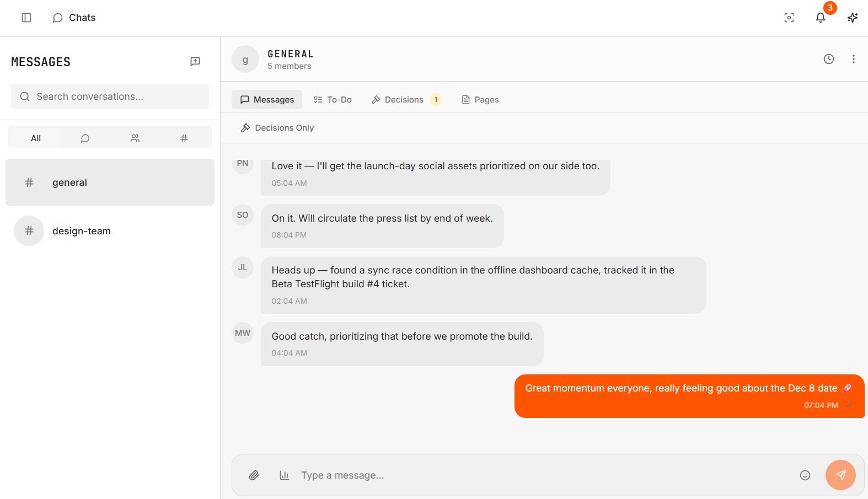Click the JL avatar beside race condition message
Screen dimensions: 868x499
243,267
